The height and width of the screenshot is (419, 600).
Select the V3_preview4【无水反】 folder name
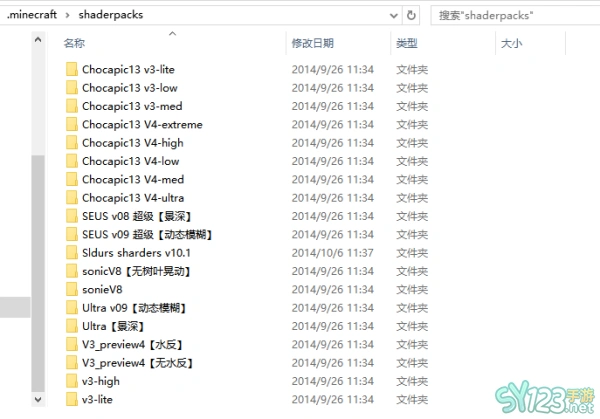(137, 363)
